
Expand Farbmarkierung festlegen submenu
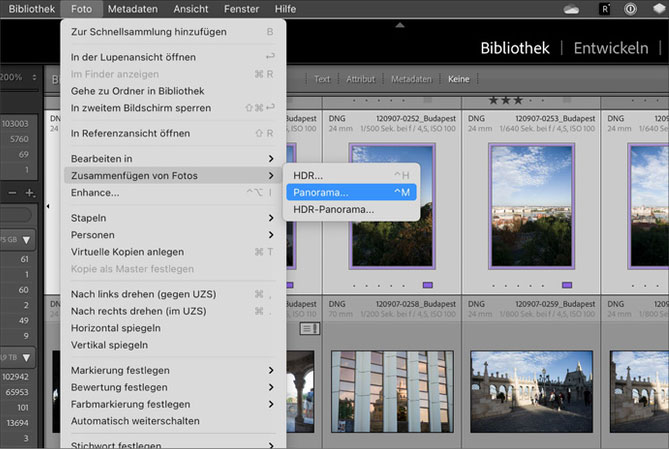point(173,404)
